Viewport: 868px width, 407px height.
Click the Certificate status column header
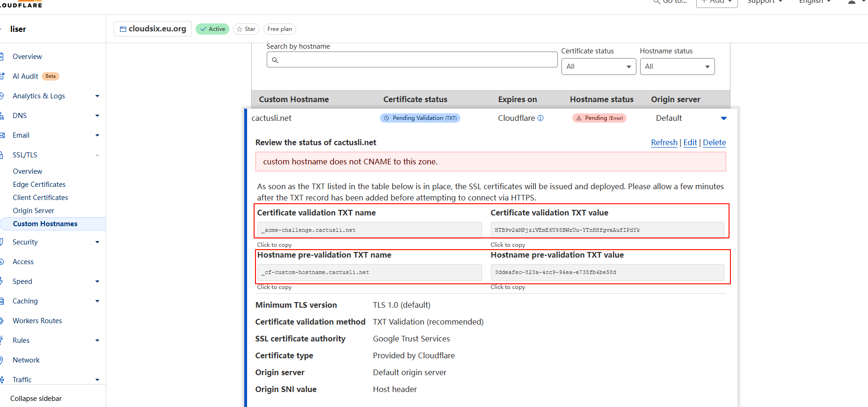tap(415, 99)
